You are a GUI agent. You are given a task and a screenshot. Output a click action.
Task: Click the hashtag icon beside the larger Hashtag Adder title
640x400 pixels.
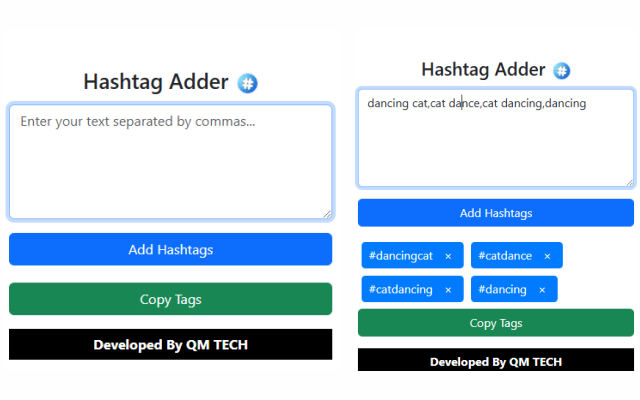click(247, 83)
